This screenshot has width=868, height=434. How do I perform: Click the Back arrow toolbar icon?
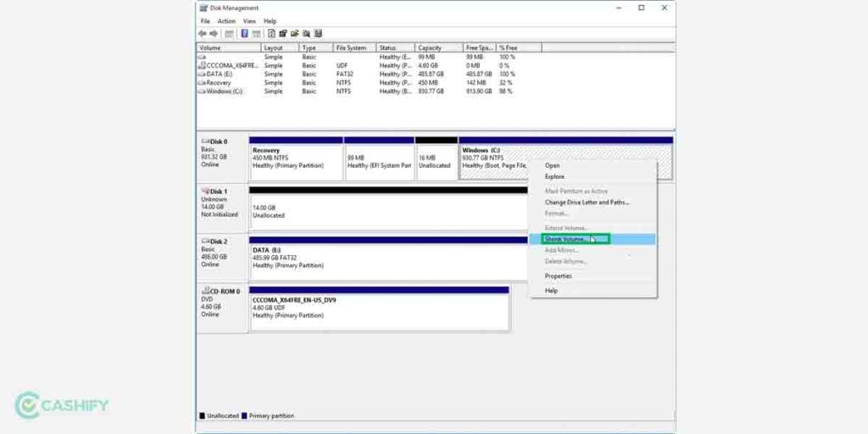(x=203, y=34)
